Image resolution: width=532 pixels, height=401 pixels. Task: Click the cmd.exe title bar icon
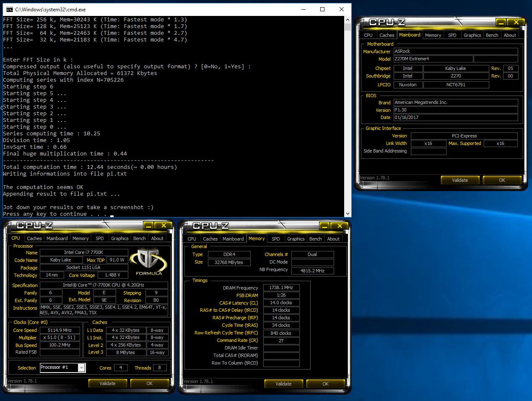point(10,9)
